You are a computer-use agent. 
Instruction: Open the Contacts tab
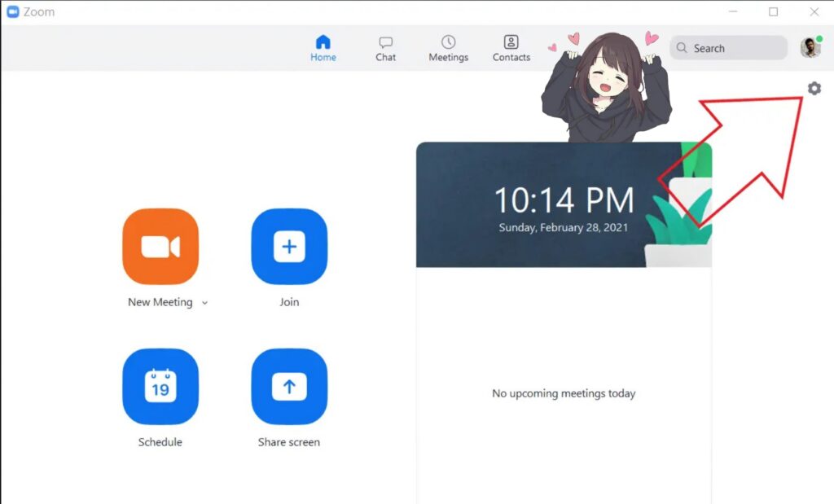(x=511, y=48)
